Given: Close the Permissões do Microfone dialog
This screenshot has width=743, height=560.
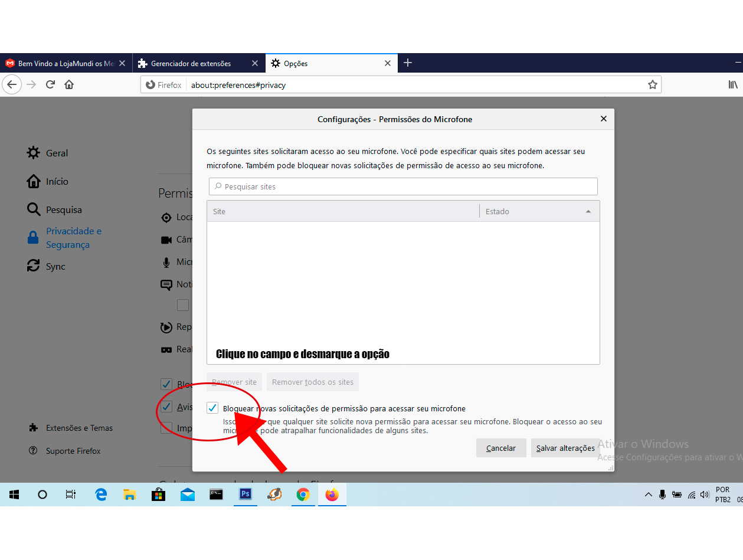Looking at the screenshot, I should coord(603,119).
